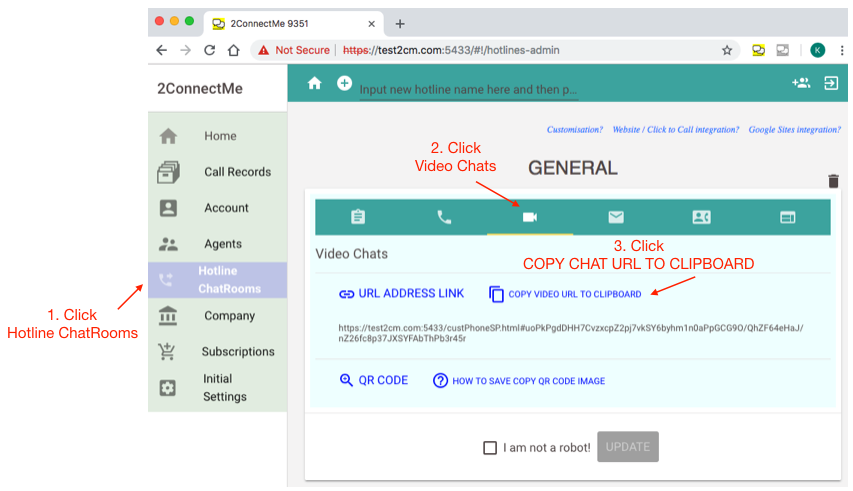Click the logout icon in teal header
Image resolution: width=853 pixels, height=491 pixels.
[x=831, y=83]
